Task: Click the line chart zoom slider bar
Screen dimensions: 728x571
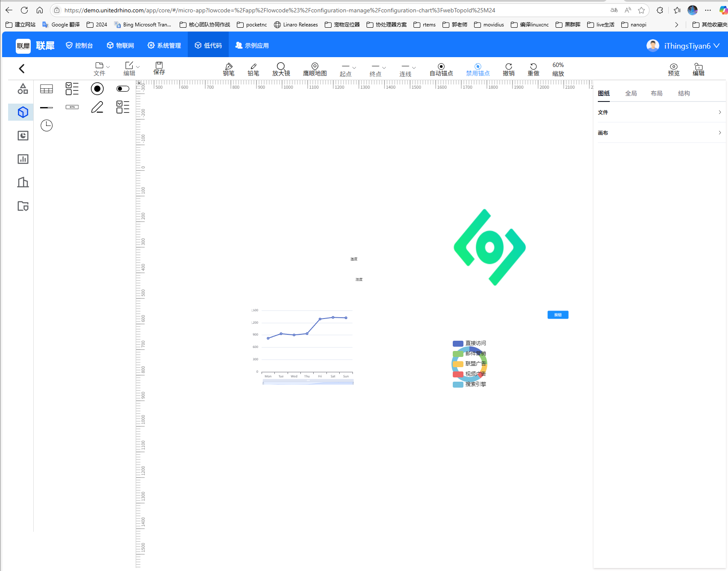Action: (x=308, y=383)
